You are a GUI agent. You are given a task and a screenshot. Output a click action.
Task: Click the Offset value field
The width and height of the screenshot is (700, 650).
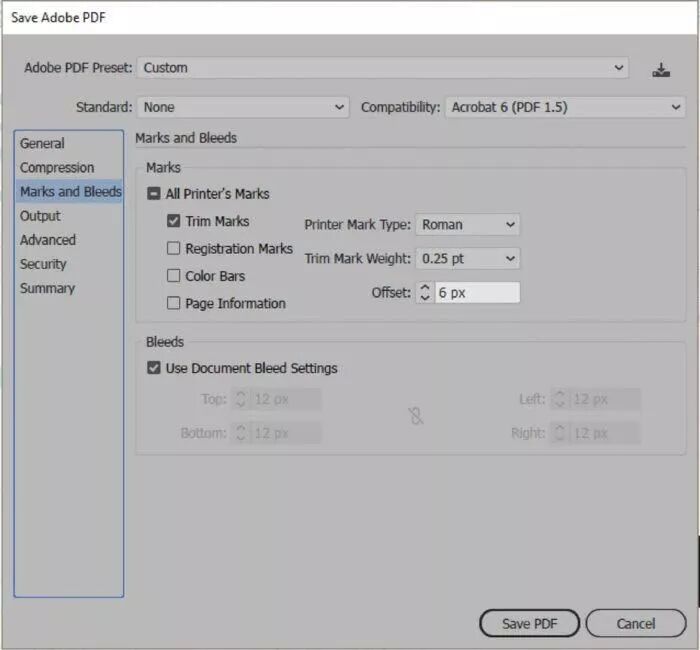pyautogui.click(x=477, y=292)
